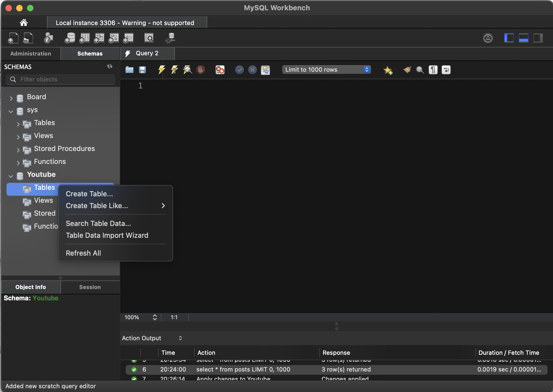The height and width of the screenshot is (392, 553).
Task: Click the create new schema icon
Action: pyautogui.click(x=70, y=38)
